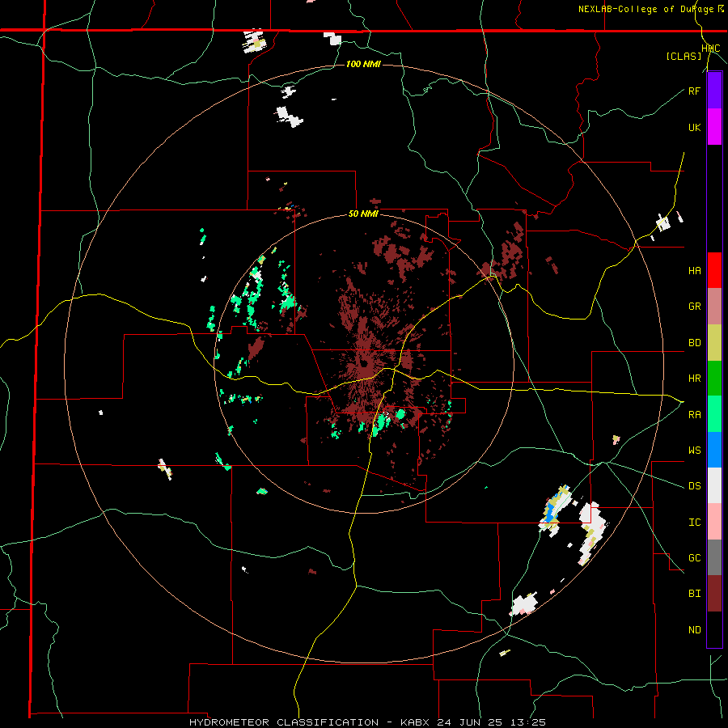728x728 pixels.
Task: Click the HR dark green swatch
Action: coord(714,379)
